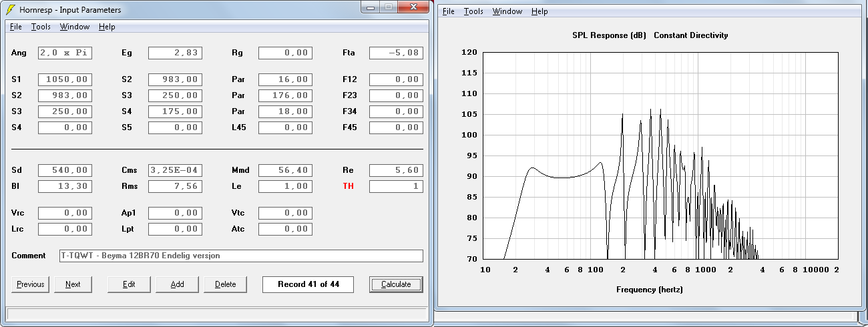The width and height of the screenshot is (868, 327).
Task: Click the S1 field with 1050,00
Action: point(65,79)
